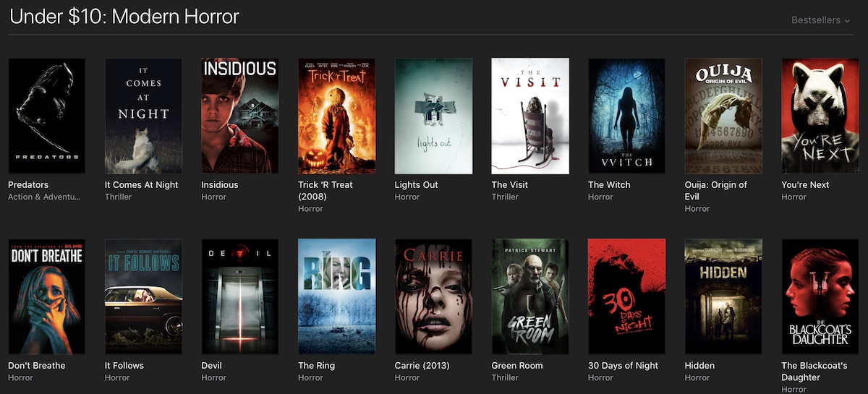The width and height of the screenshot is (868, 394).
Task: Choose the You're Next poster
Action: pyautogui.click(x=820, y=116)
